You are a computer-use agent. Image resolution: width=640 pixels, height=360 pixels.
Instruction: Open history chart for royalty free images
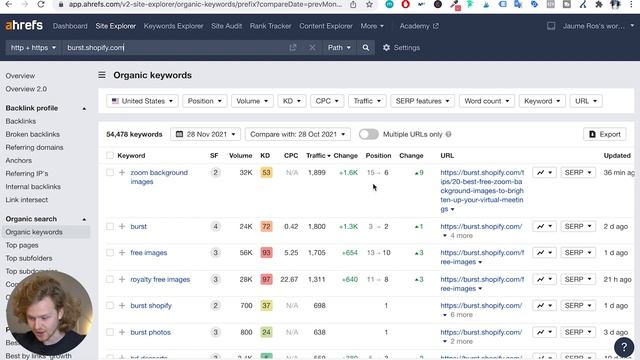[544, 280]
